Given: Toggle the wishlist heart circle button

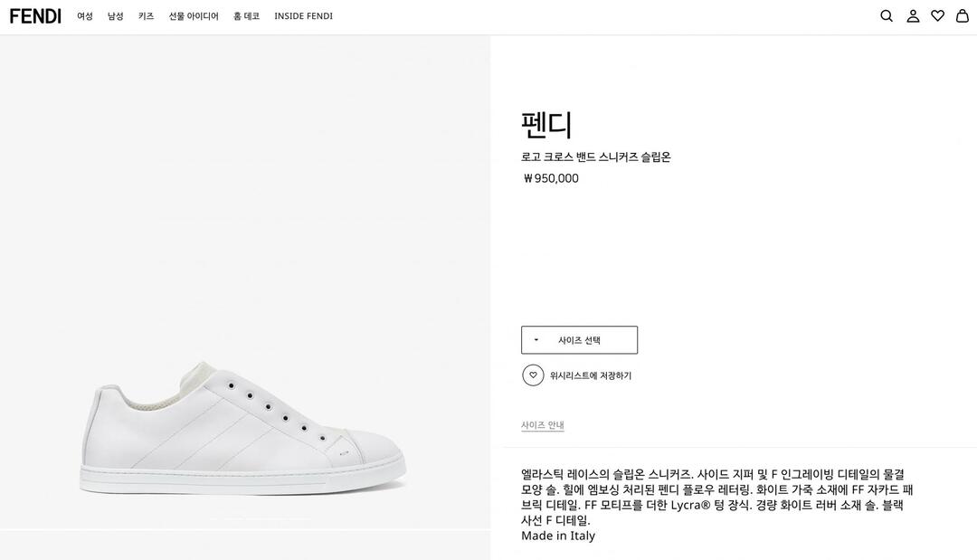Looking at the screenshot, I should 533,375.
